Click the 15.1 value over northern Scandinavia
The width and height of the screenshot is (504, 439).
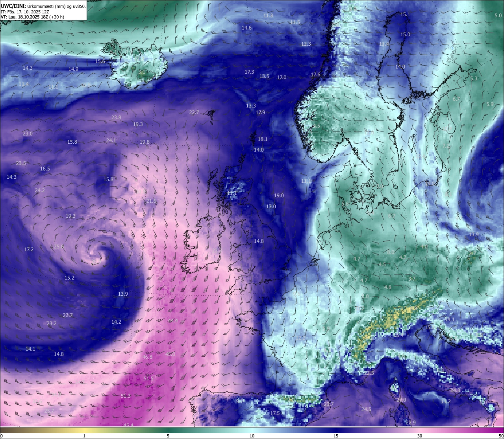pyautogui.click(x=405, y=14)
